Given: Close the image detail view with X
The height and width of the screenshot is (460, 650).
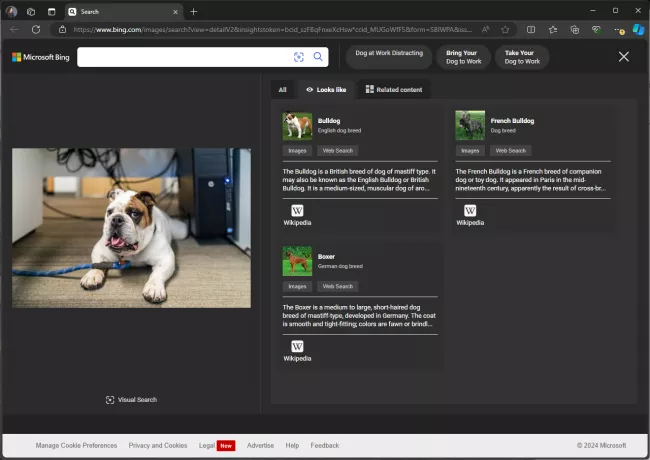Looking at the screenshot, I should coord(624,57).
